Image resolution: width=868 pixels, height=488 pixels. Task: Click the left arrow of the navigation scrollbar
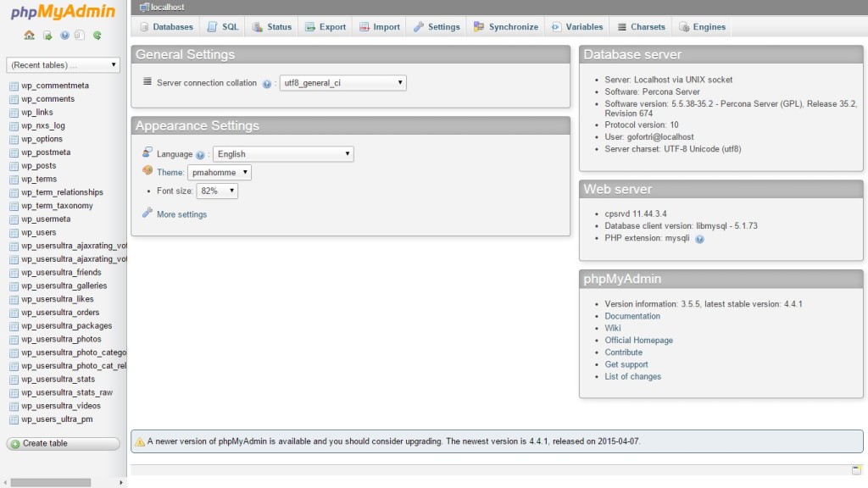pos(6,483)
